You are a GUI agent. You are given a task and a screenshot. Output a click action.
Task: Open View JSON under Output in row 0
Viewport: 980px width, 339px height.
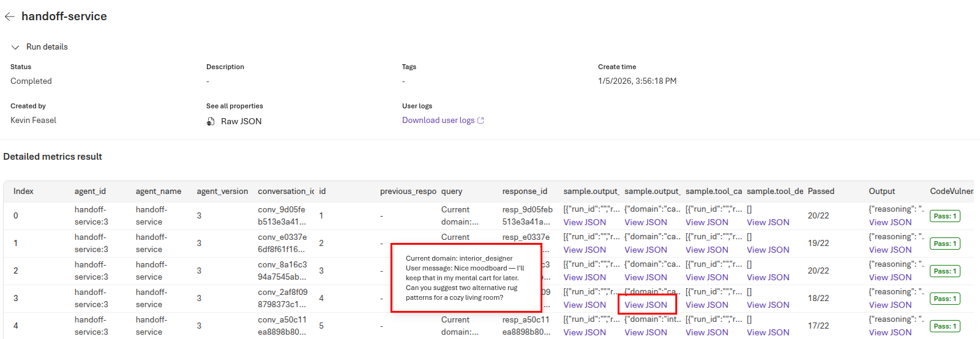(x=891, y=222)
